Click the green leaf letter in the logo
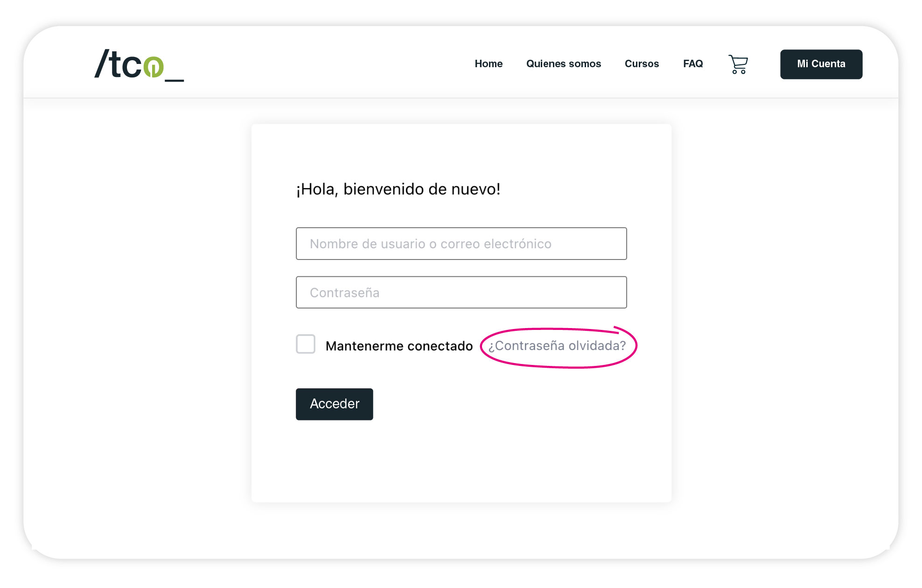The height and width of the screenshot is (588, 922). (x=154, y=67)
